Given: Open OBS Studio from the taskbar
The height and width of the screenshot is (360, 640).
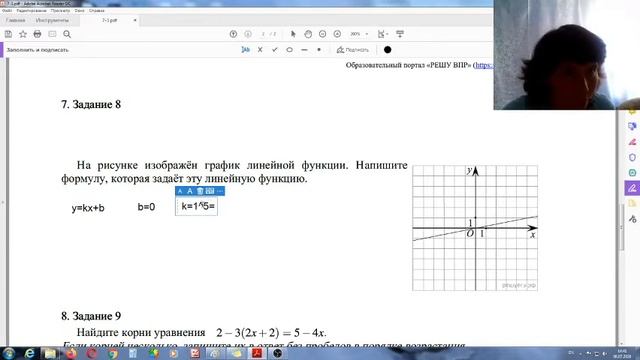Looking at the screenshot, I should click(278, 353).
